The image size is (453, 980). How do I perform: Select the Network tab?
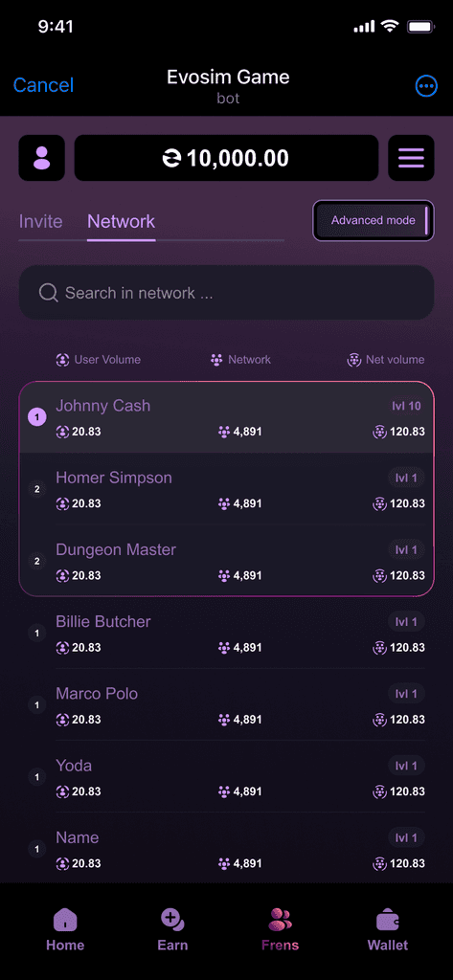[122, 221]
